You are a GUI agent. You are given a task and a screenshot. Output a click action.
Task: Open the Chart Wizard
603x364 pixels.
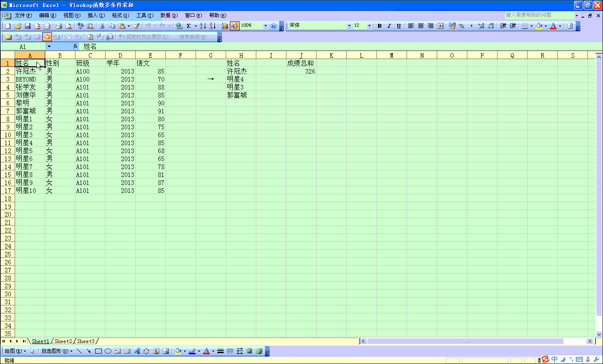coord(225,26)
